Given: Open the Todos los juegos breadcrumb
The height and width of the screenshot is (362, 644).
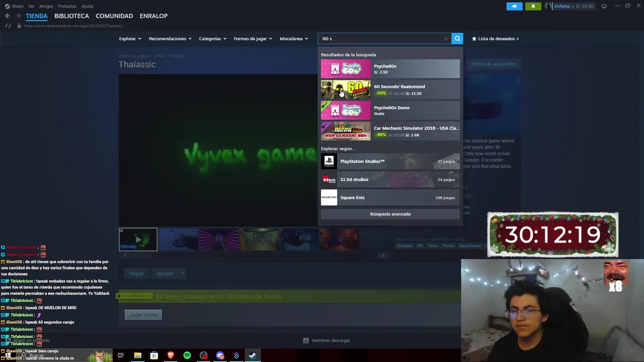Looking at the screenshot, I should point(134,56).
